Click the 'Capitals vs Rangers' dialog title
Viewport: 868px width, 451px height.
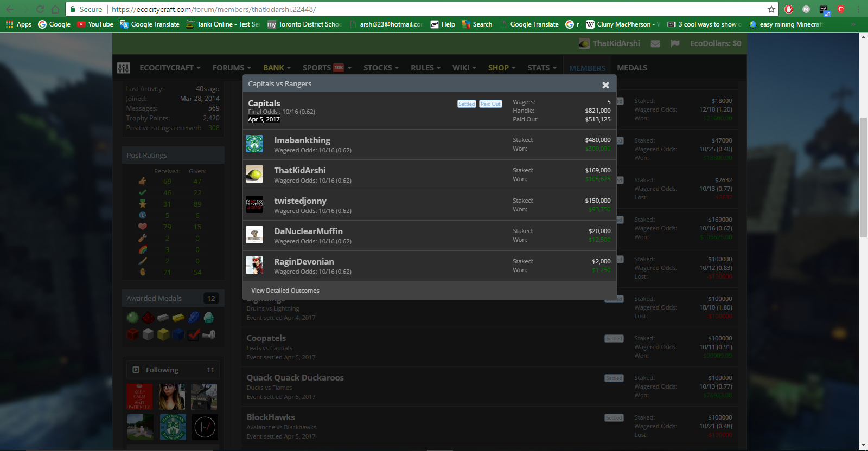pos(280,84)
